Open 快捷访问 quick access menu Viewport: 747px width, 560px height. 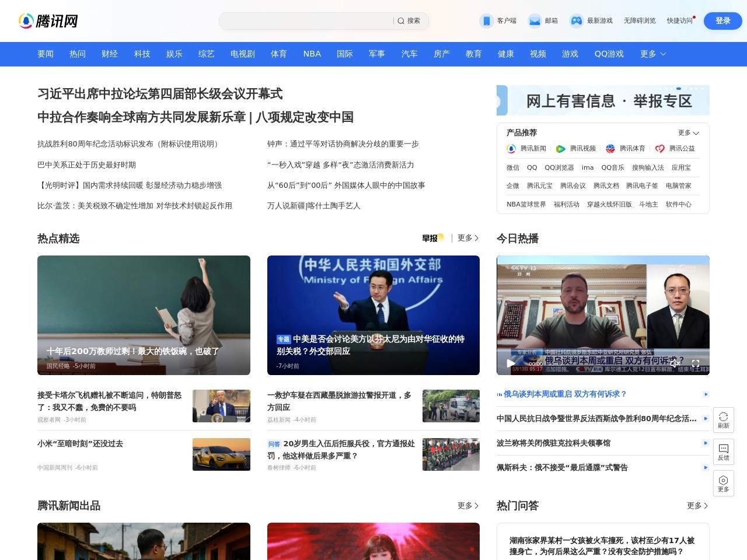click(680, 21)
